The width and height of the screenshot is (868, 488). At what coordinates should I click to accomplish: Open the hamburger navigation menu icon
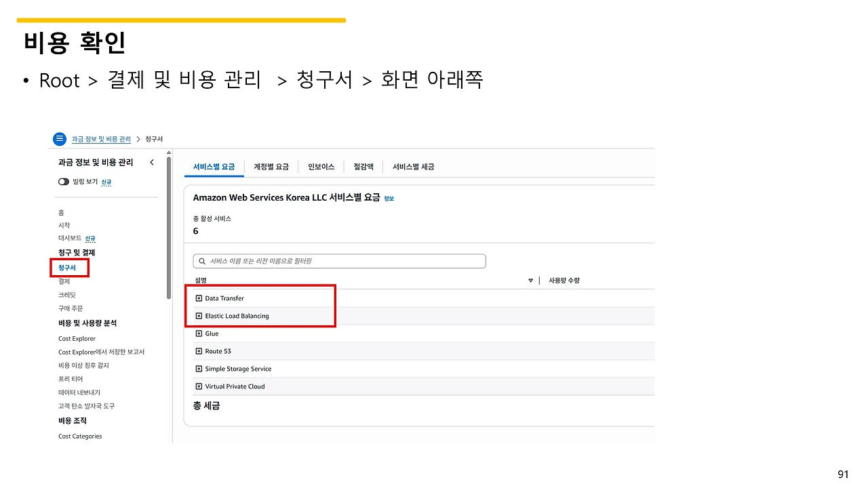pyautogui.click(x=60, y=139)
